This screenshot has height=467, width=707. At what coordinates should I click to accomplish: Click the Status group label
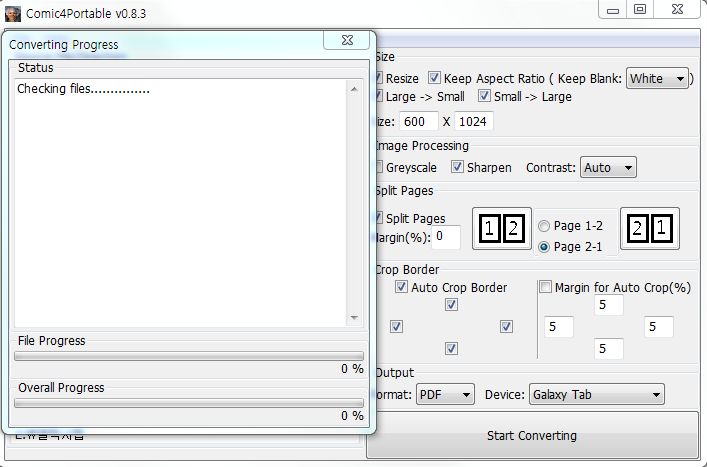point(36,68)
